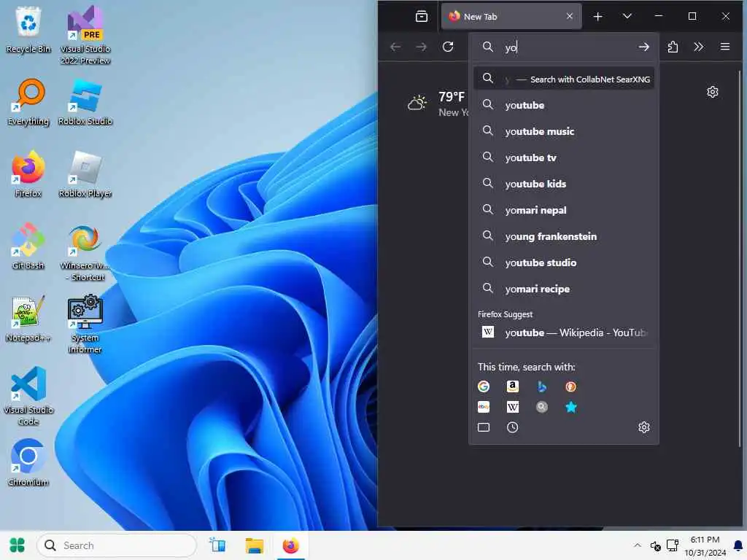This screenshot has width=747, height=560.
Task: Select Chromium desktop shortcut
Action: pos(28,463)
